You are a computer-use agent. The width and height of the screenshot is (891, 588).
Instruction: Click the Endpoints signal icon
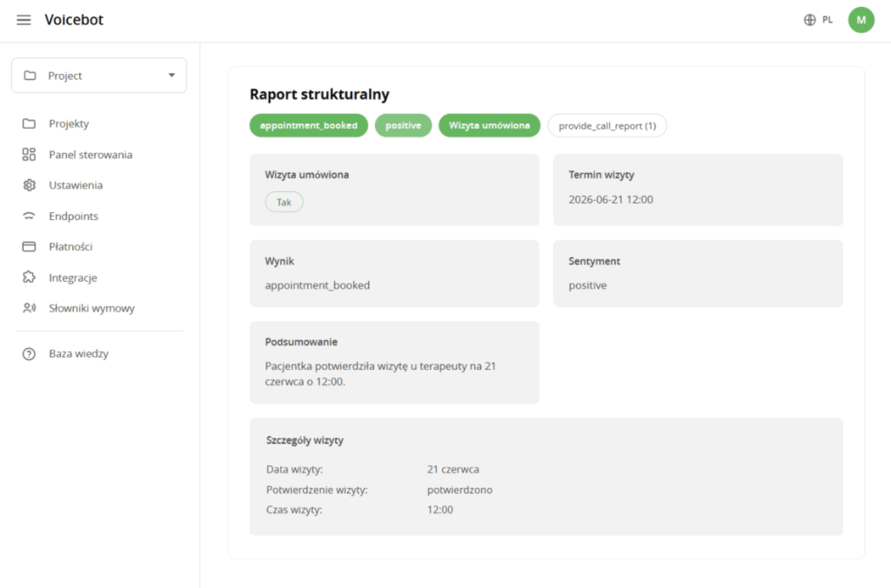(x=29, y=216)
